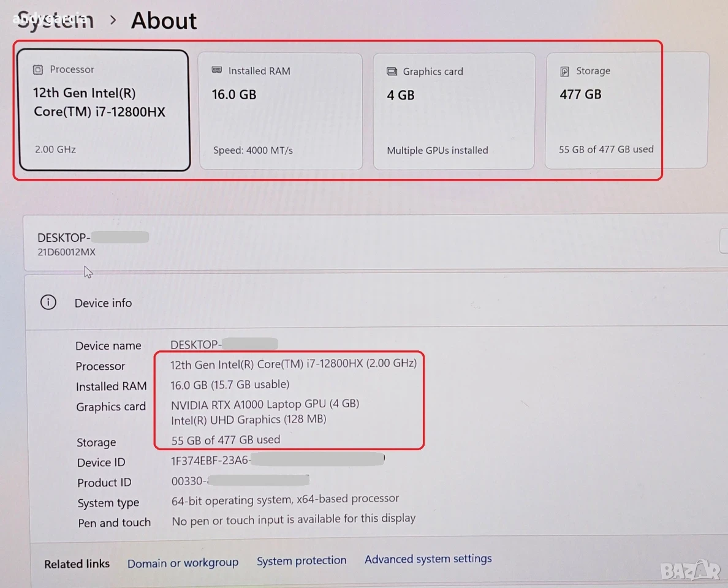
Task: Open the Storage summary card
Action: [x=627, y=110]
